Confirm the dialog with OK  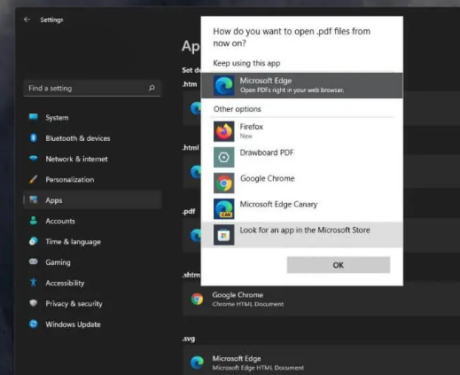[x=338, y=265]
